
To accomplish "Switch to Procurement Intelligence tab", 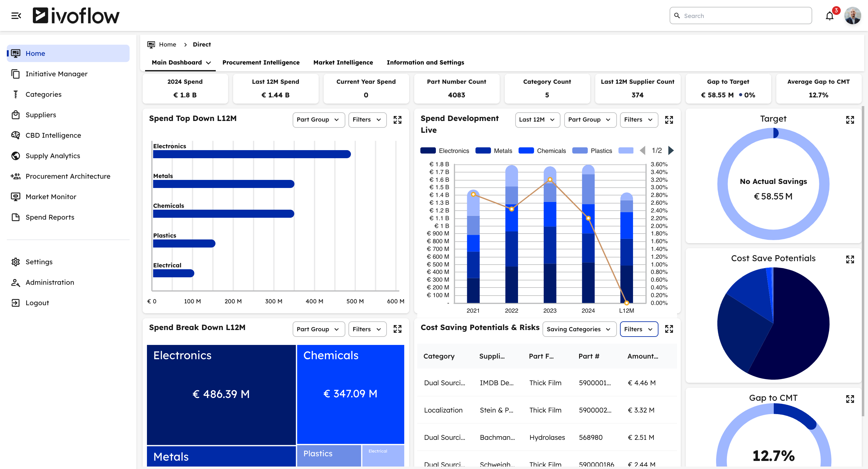I will coord(261,62).
